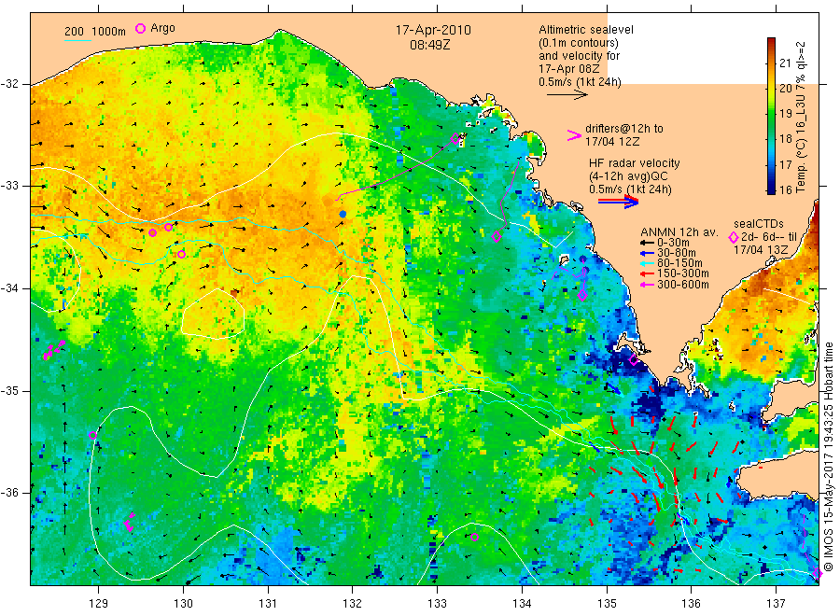840x616 pixels.
Task: Click the longitude axis label 129
Action: [99, 604]
